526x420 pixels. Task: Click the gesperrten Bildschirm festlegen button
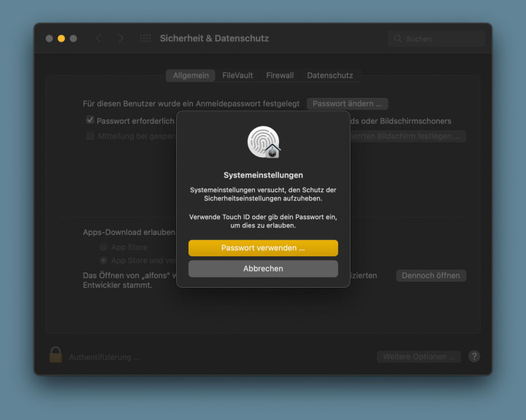click(x=408, y=136)
